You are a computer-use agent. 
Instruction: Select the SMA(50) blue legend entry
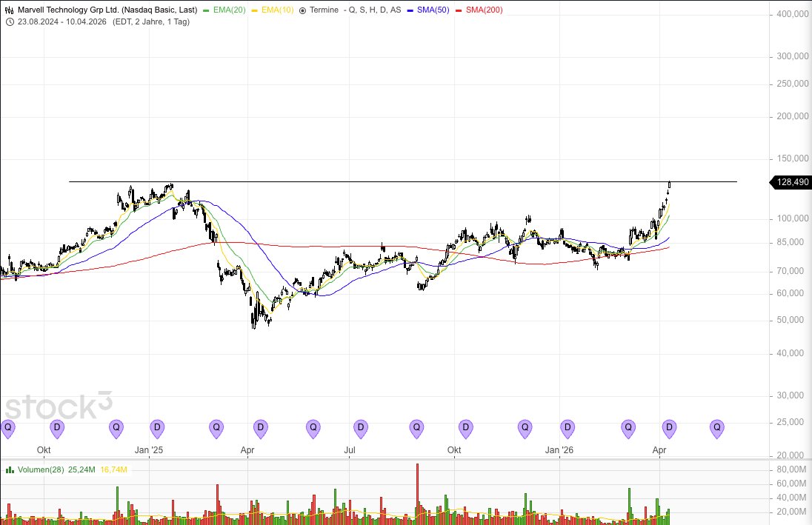(428, 10)
